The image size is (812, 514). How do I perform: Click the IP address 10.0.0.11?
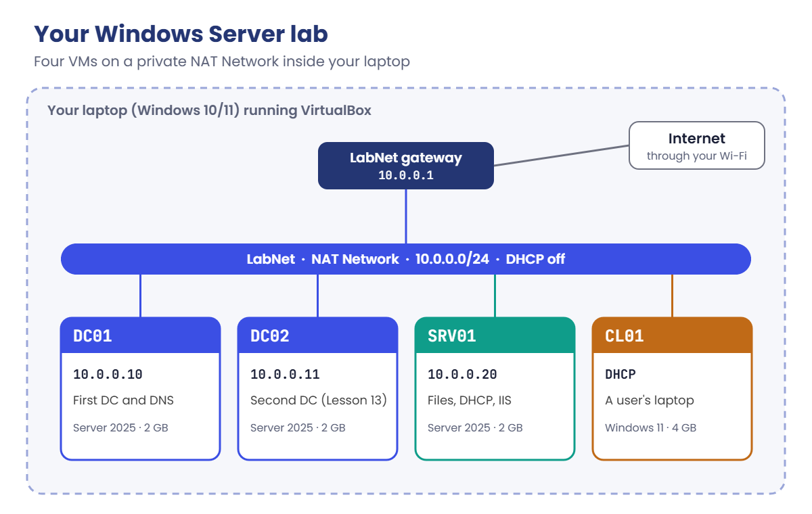[285, 375]
